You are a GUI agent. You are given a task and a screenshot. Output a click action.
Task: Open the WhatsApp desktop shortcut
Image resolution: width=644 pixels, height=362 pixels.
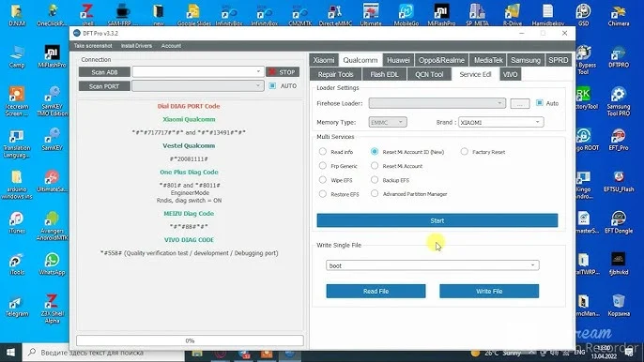point(53,264)
